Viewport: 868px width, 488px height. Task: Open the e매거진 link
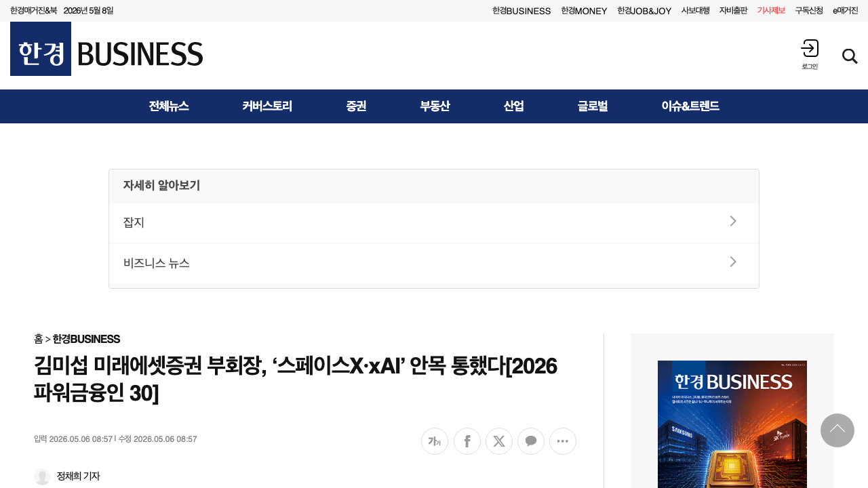(846, 11)
